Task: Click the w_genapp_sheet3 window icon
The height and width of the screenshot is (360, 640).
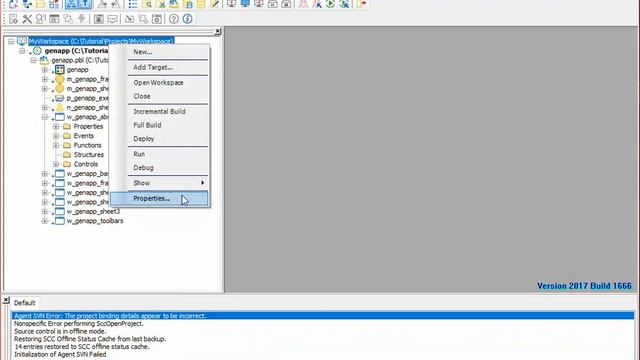Action: click(x=60, y=211)
